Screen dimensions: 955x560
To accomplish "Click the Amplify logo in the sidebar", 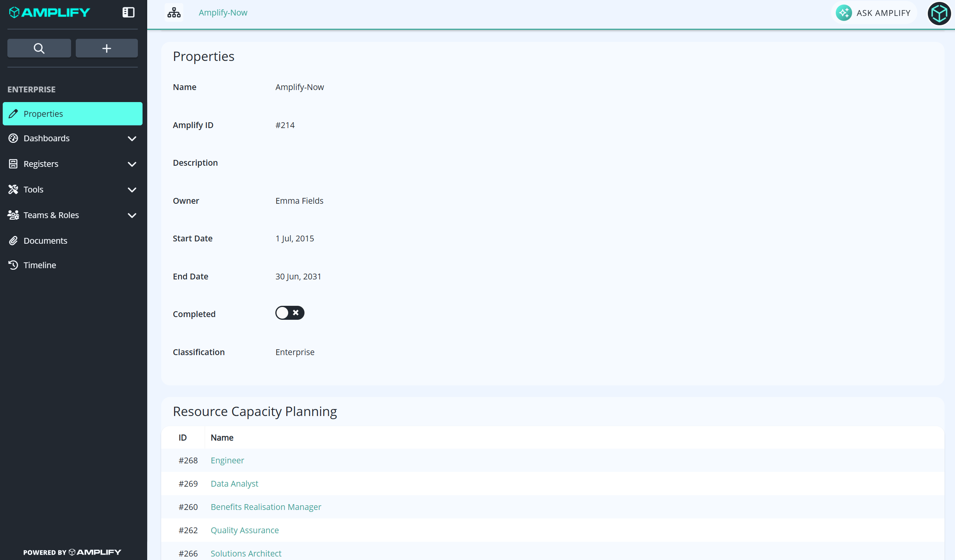I will tap(49, 12).
